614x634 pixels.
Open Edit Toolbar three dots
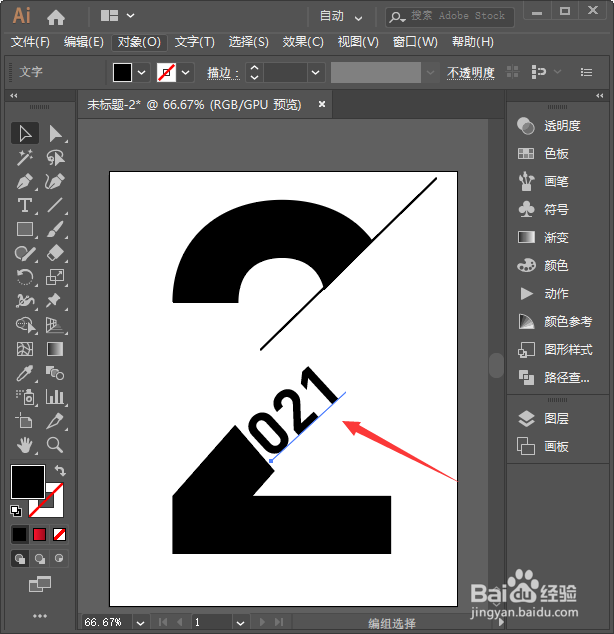click(x=40, y=616)
